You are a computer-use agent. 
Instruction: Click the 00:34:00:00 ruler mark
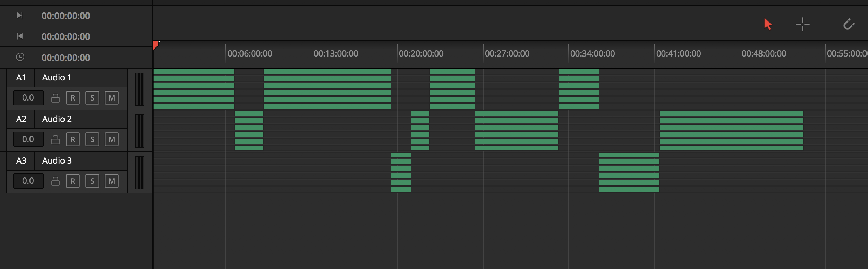coord(592,53)
